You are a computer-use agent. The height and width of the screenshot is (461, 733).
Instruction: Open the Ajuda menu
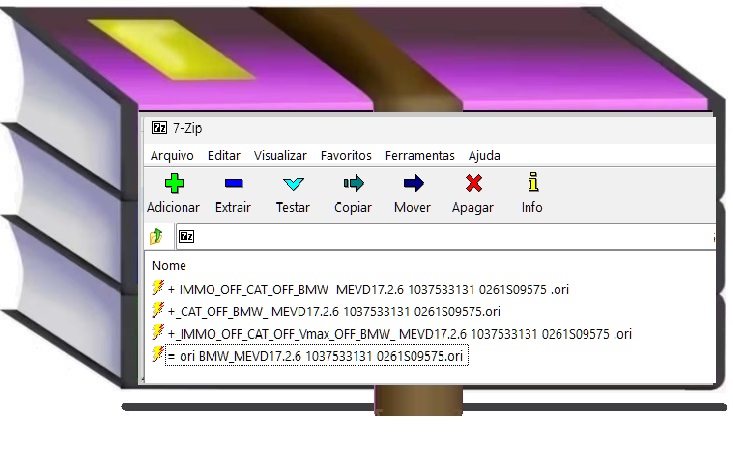tap(485, 155)
